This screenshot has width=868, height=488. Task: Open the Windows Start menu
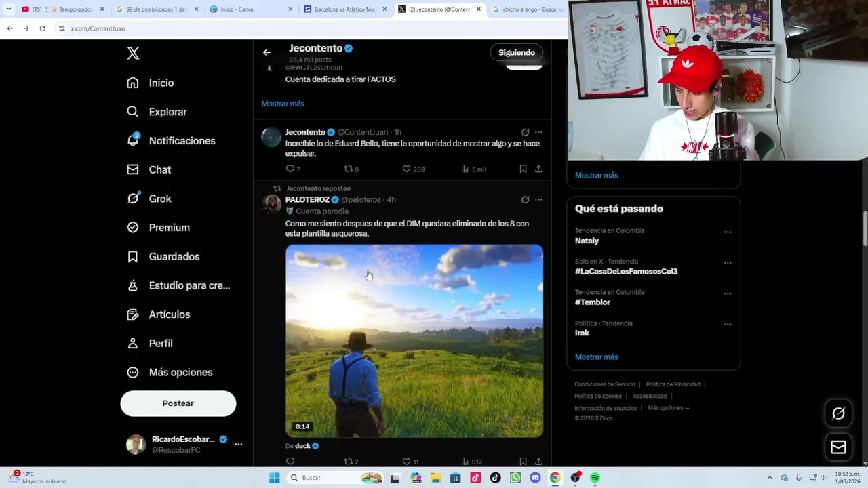pyautogui.click(x=274, y=478)
